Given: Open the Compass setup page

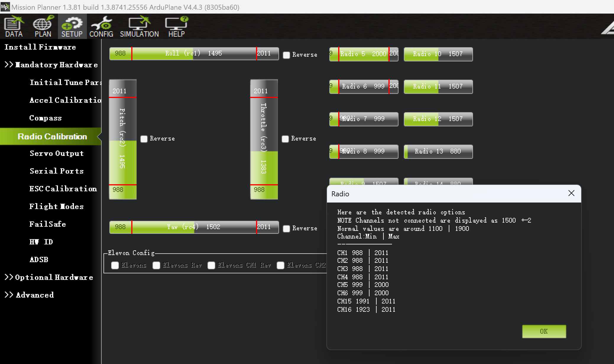Looking at the screenshot, I should pyautogui.click(x=46, y=118).
